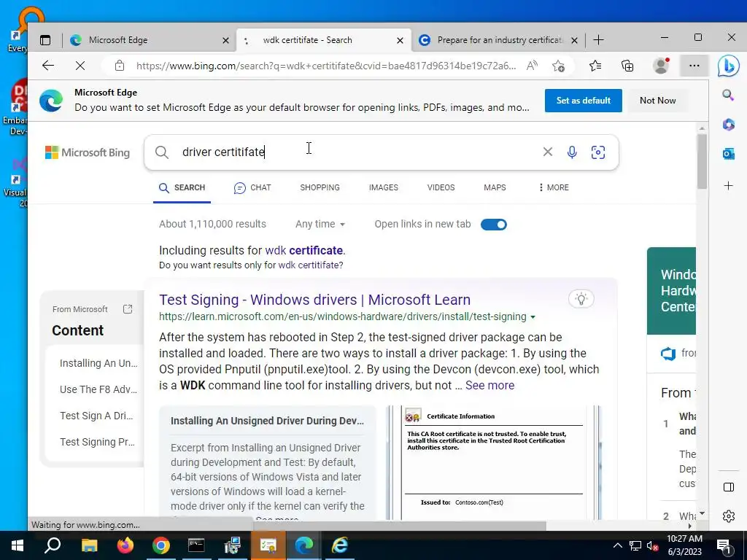Open File Explorer from taskbar
Viewport: 747px width, 560px height.
pos(89,545)
